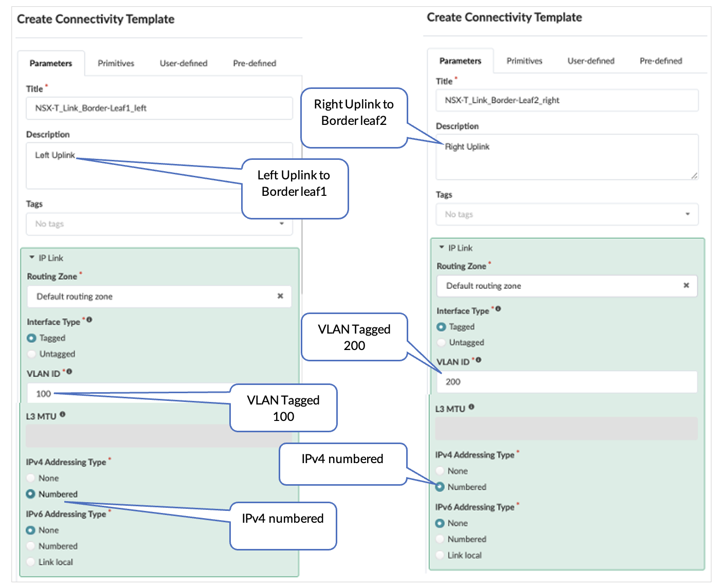The height and width of the screenshot is (588, 727).
Task: Click info icon beside left VLAN ID
Action: 69,372
